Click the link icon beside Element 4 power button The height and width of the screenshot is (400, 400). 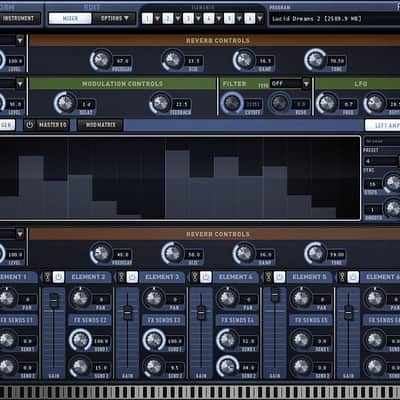(195, 277)
